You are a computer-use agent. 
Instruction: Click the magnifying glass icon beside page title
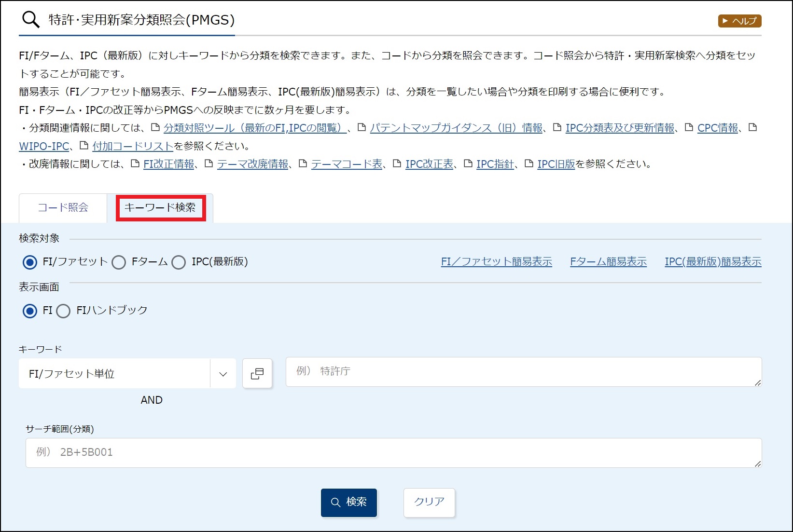(x=31, y=20)
